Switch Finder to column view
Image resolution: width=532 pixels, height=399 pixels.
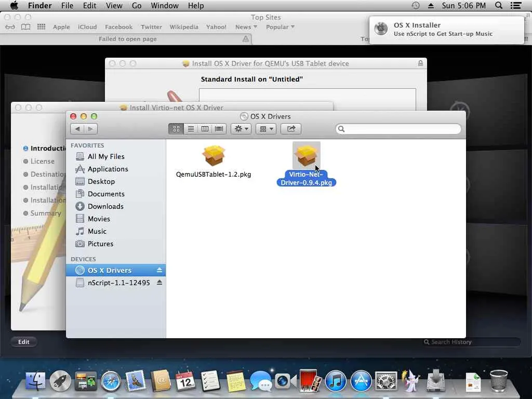click(205, 129)
